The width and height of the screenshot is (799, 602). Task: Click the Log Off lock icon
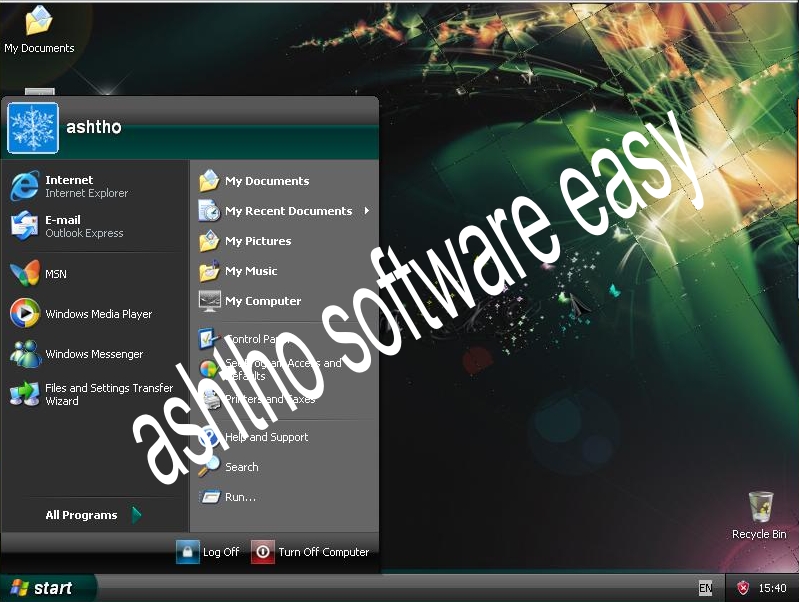(188, 552)
